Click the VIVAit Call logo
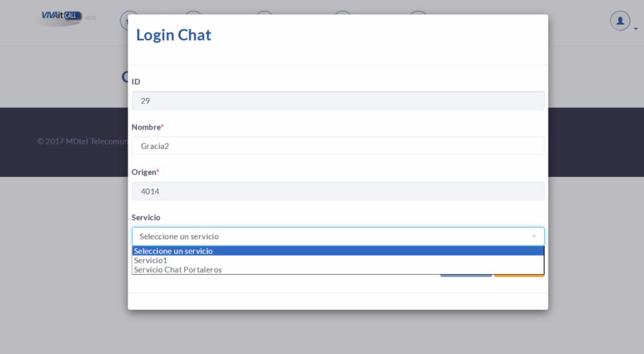The width and height of the screenshot is (644, 354). tap(62, 16)
